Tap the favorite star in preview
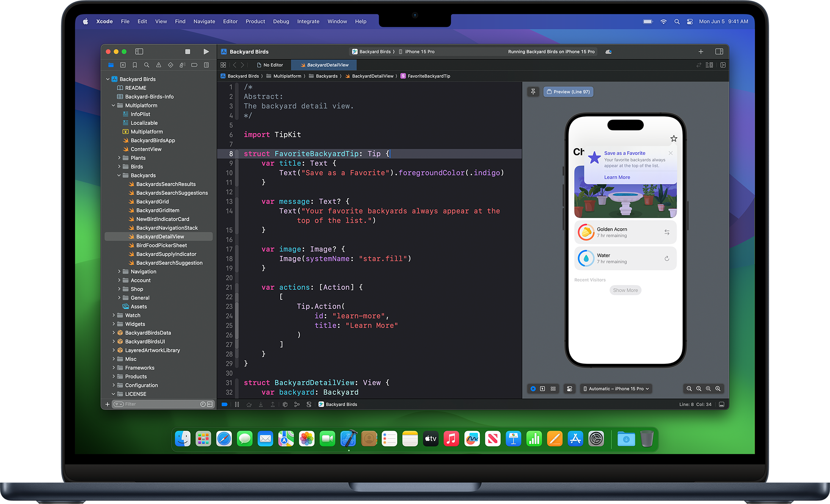 [674, 138]
